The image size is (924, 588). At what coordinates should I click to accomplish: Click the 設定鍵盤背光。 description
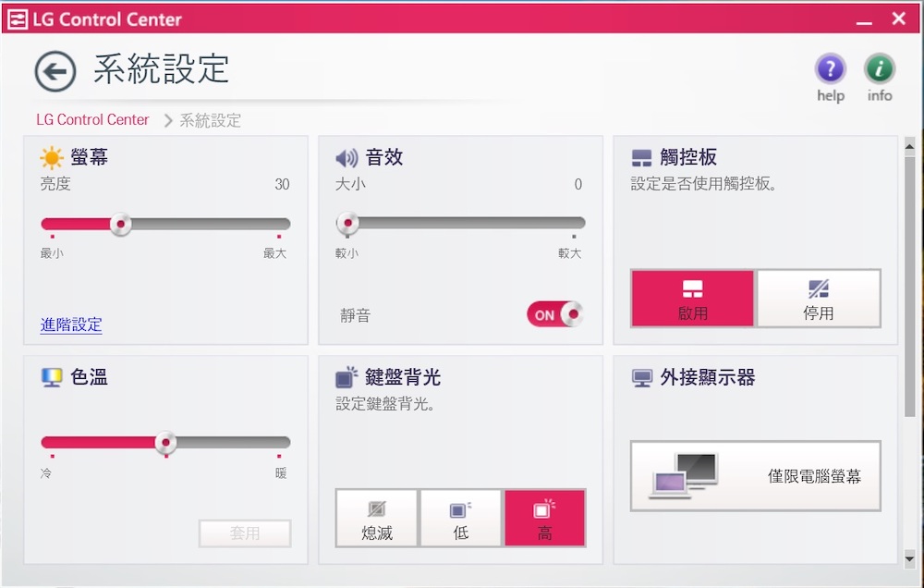click(x=385, y=404)
